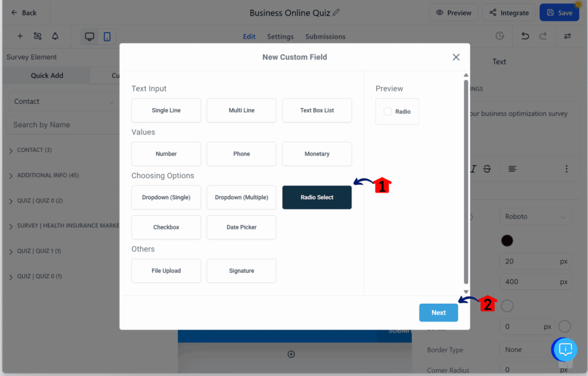Tick the Radio preview checkbox

pos(388,111)
